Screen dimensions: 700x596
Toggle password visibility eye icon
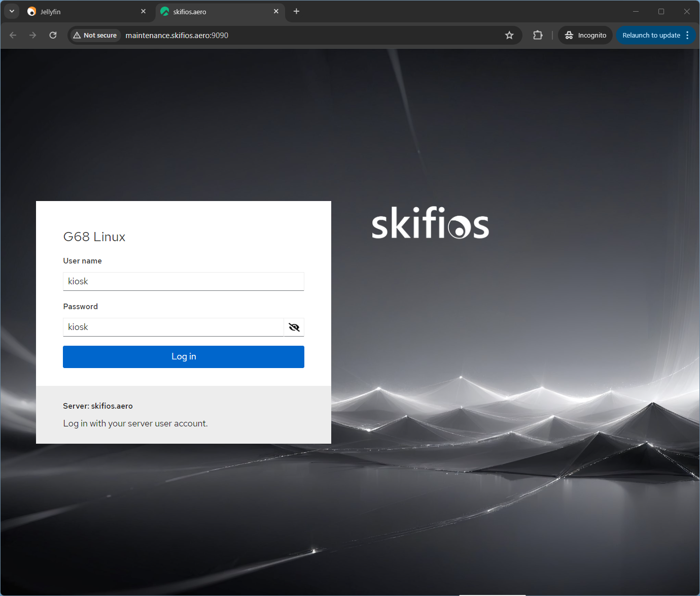pos(294,327)
